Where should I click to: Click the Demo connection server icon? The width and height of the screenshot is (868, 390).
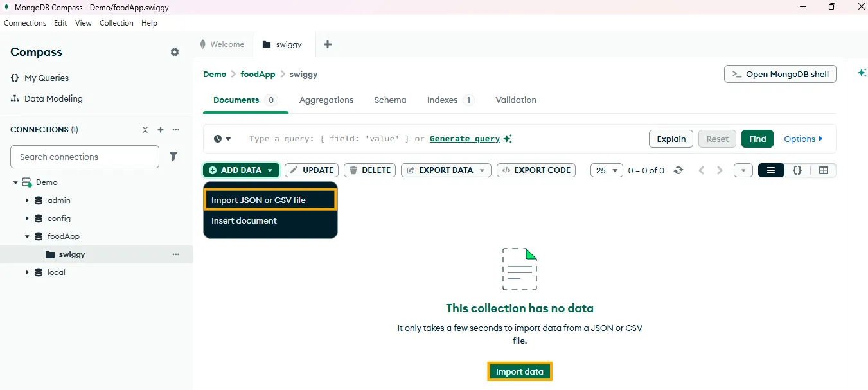click(27, 182)
